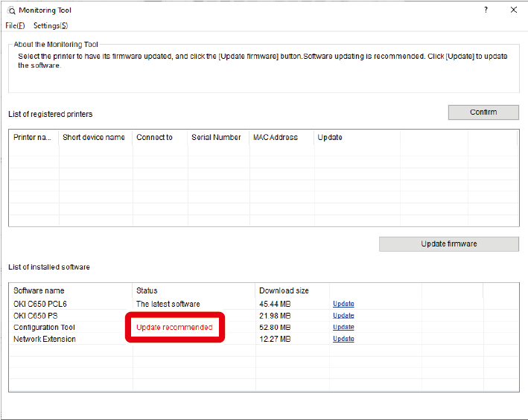The width and height of the screenshot is (528, 420).
Task: Click Update link for Network Extension
Action: pos(343,339)
